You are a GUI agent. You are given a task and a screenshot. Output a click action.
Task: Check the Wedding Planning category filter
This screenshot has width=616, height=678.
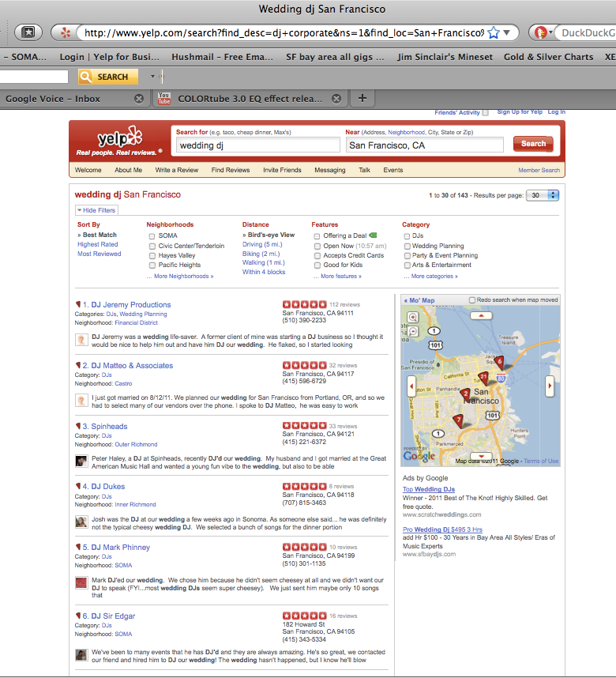point(407,246)
